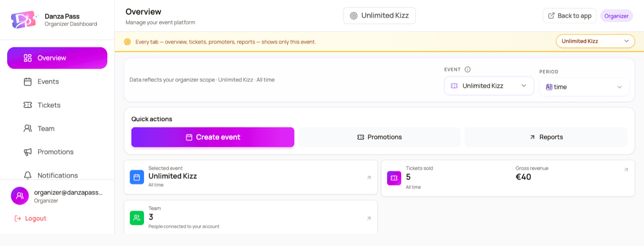Click the target icon in Unlimited Kizz header chip
The width and height of the screenshot is (644, 246).
pos(354,16)
